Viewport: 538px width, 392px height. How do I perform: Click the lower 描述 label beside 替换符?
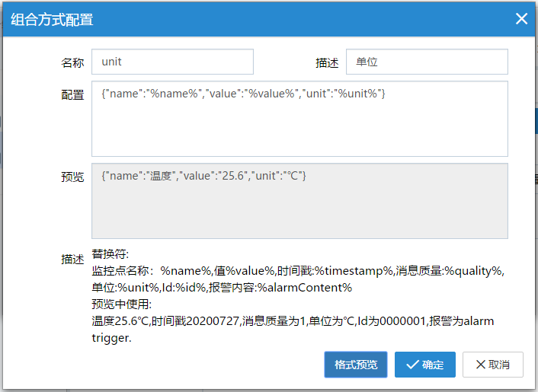tap(72, 259)
